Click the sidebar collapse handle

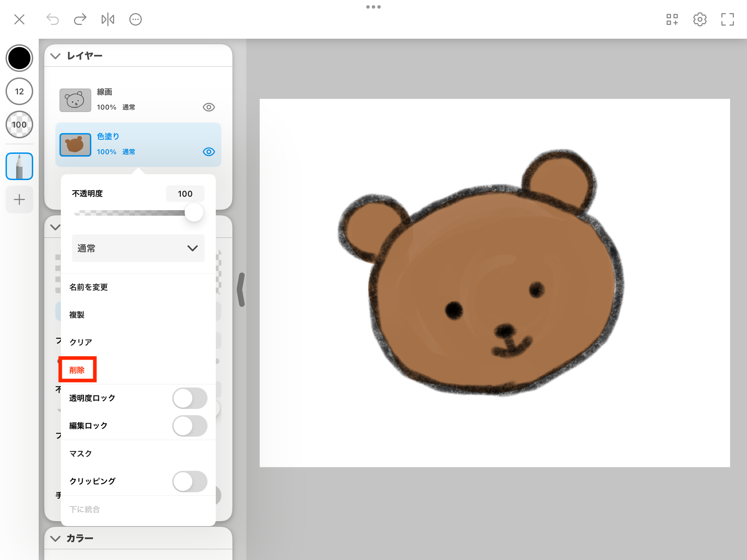241,290
